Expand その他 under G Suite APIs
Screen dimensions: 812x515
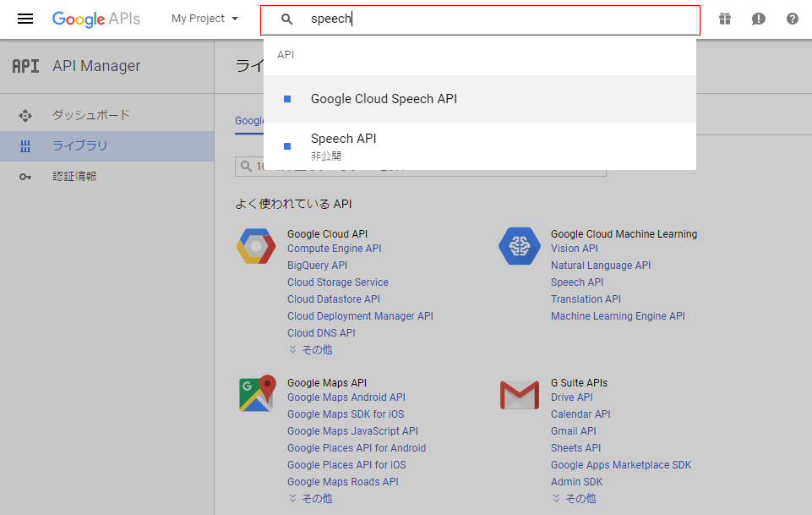tap(574, 498)
